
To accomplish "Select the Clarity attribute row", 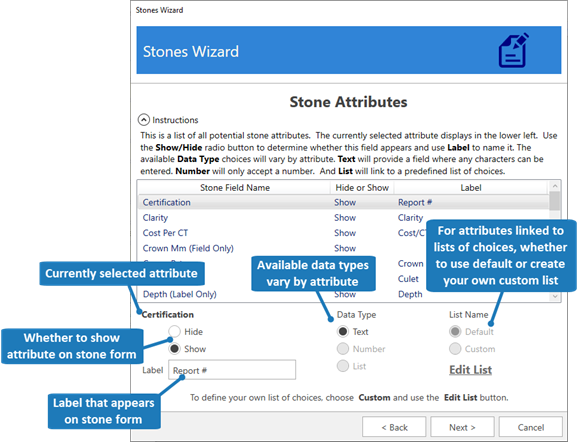I will click(343, 217).
